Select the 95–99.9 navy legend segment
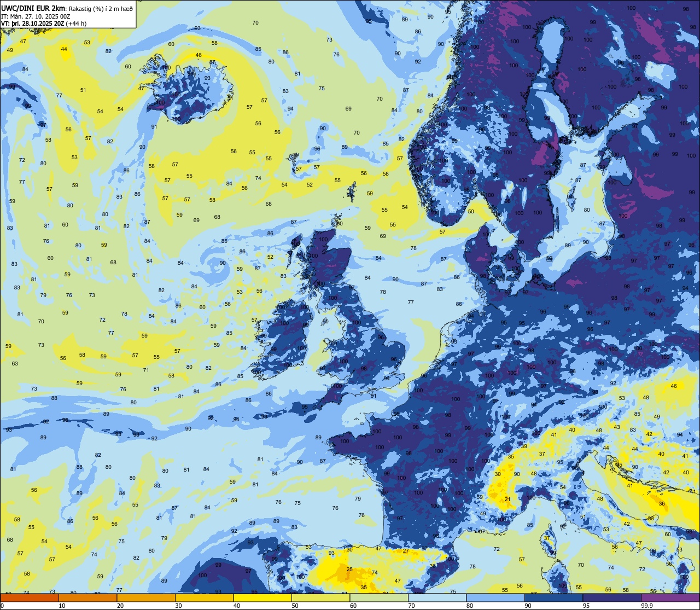 pos(612,597)
